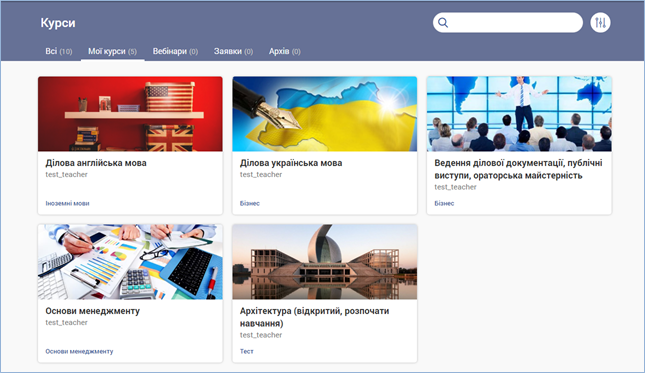
Task: Click the Ukrainian flag course thumbnail
Action: click(325, 114)
